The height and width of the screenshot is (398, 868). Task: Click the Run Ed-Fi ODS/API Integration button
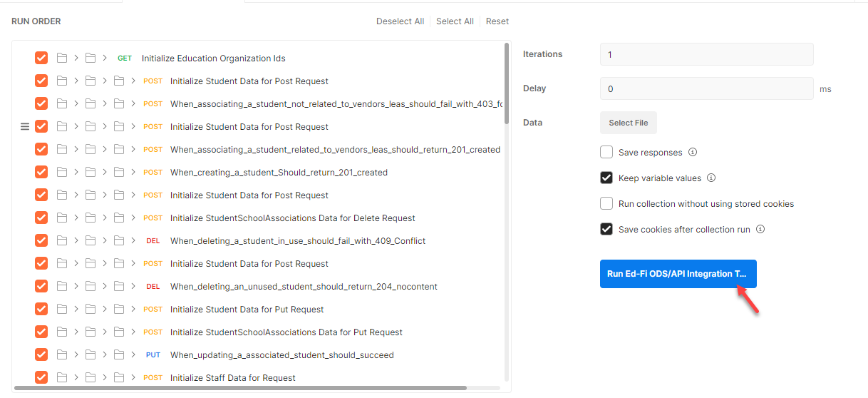tap(678, 274)
